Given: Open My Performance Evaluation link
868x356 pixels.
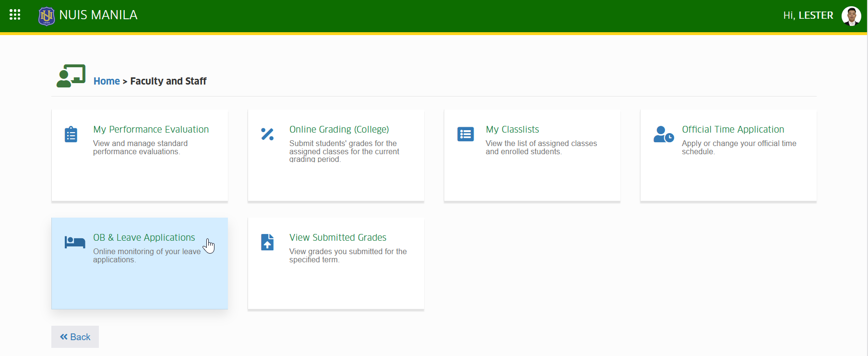Looking at the screenshot, I should [151, 129].
